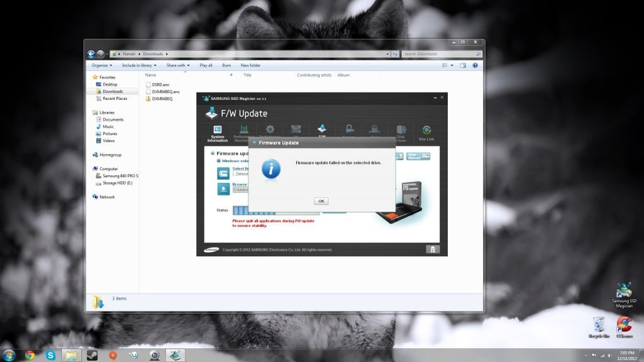Image resolution: width=644 pixels, height=362 pixels.
Task: Click Burn in Explorer toolbar
Action: [x=226, y=65]
